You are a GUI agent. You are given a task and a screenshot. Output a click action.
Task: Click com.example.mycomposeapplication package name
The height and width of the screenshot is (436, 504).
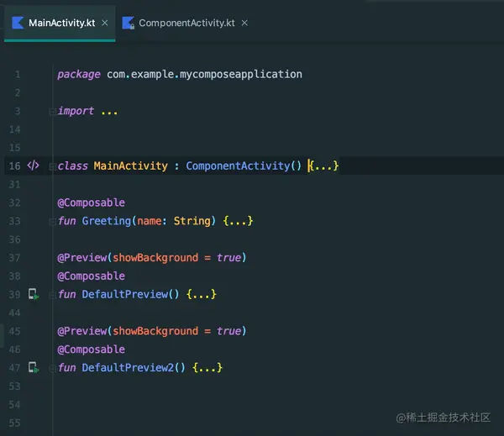coord(204,74)
